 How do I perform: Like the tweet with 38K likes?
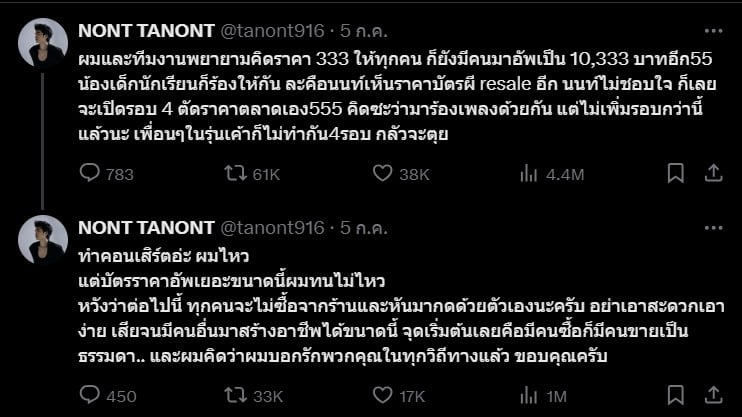pos(381,174)
